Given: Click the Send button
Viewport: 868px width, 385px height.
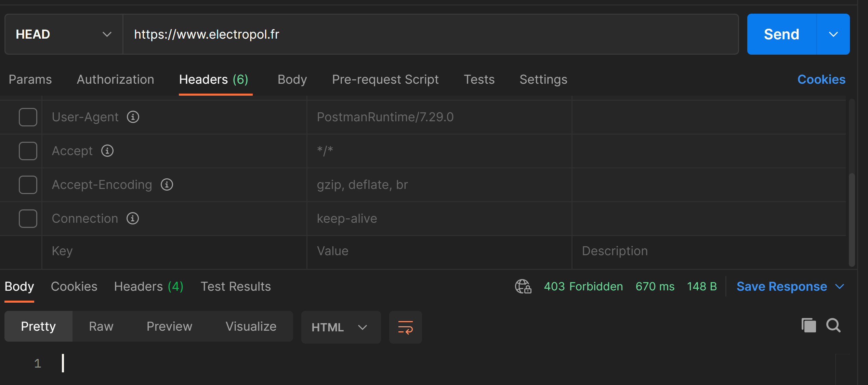Looking at the screenshot, I should [781, 34].
